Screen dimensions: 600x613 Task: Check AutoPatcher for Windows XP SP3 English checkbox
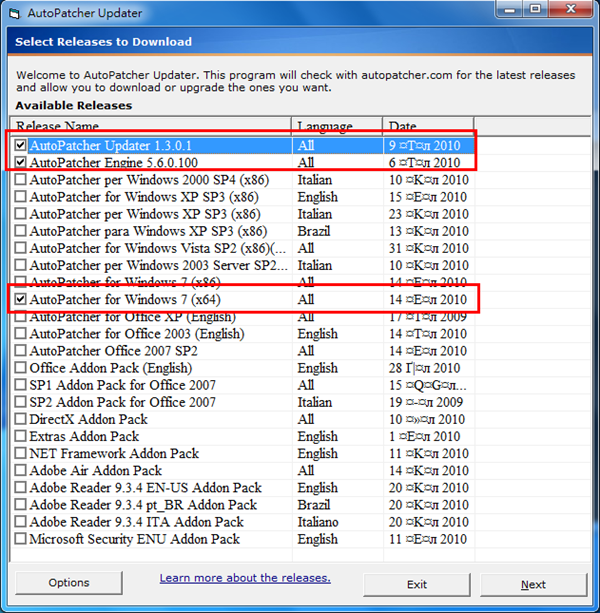coord(20,197)
